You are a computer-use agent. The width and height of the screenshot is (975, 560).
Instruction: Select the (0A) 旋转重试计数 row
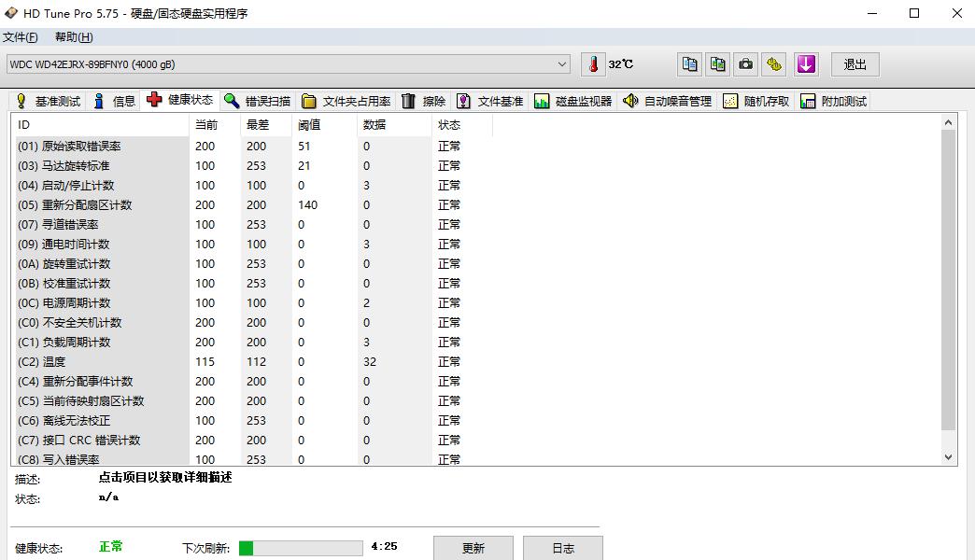[x=252, y=263]
